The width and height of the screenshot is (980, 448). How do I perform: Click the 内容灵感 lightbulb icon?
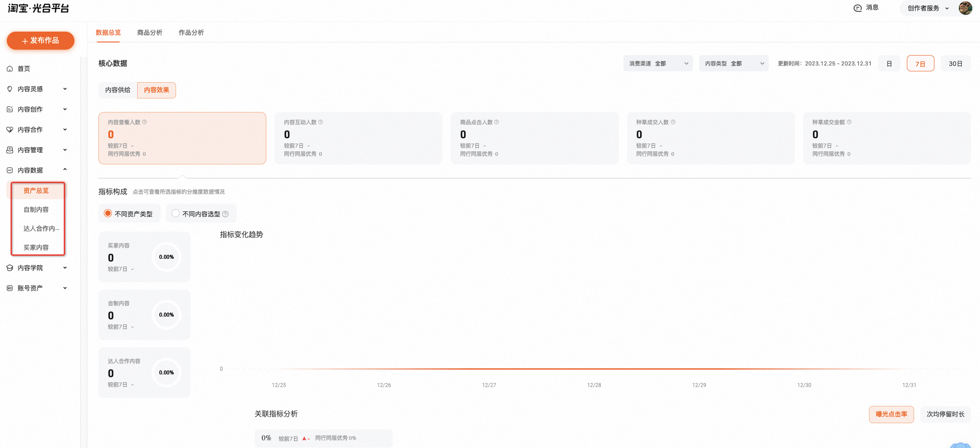click(x=9, y=89)
